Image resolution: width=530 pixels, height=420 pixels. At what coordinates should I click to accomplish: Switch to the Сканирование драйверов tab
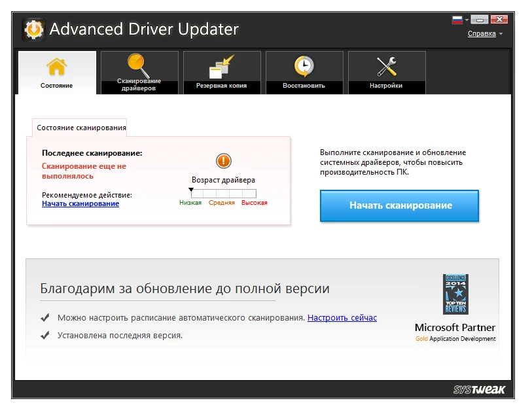coord(139,85)
